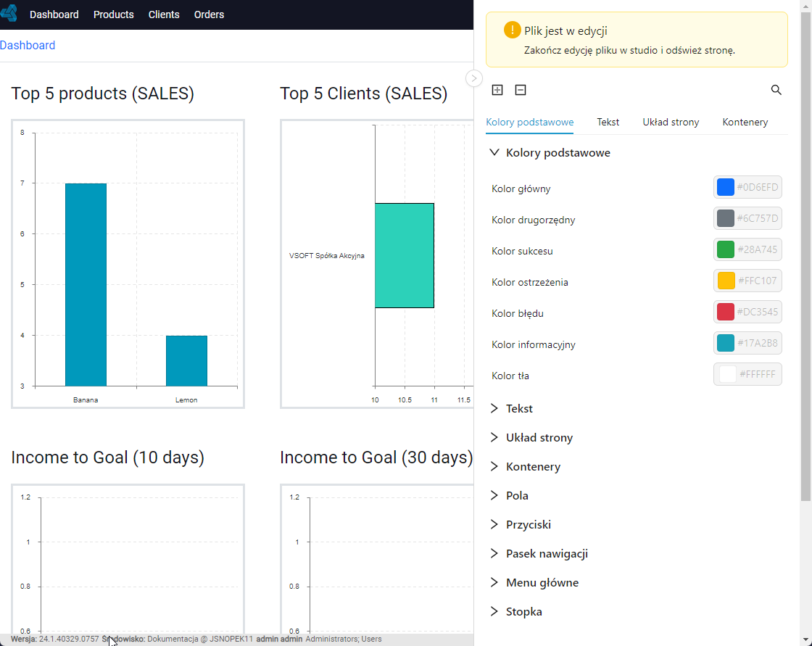Image resolution: width=812 pixels, height=646 pixels.
Task: Expand the Tekst section
Action: [x=494, y=408]
